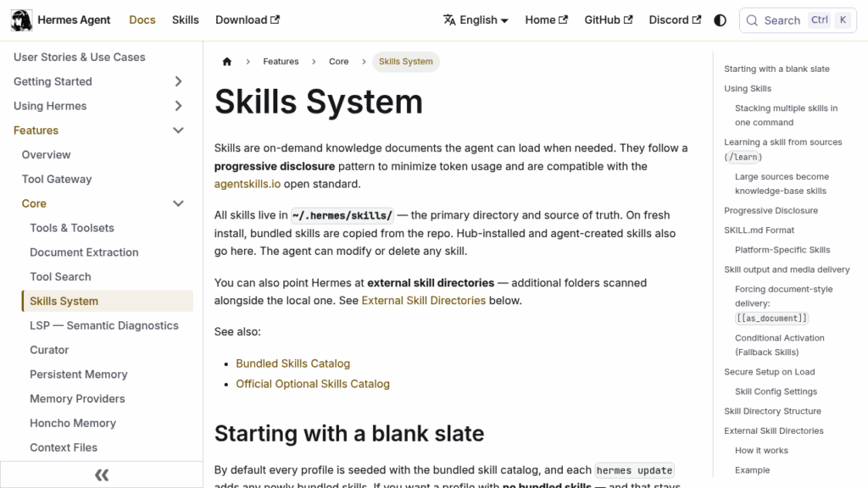Open the Bundled Skills Catalog link
The width and height of the screenshot is (868, 488).
[x=292, y=363]
